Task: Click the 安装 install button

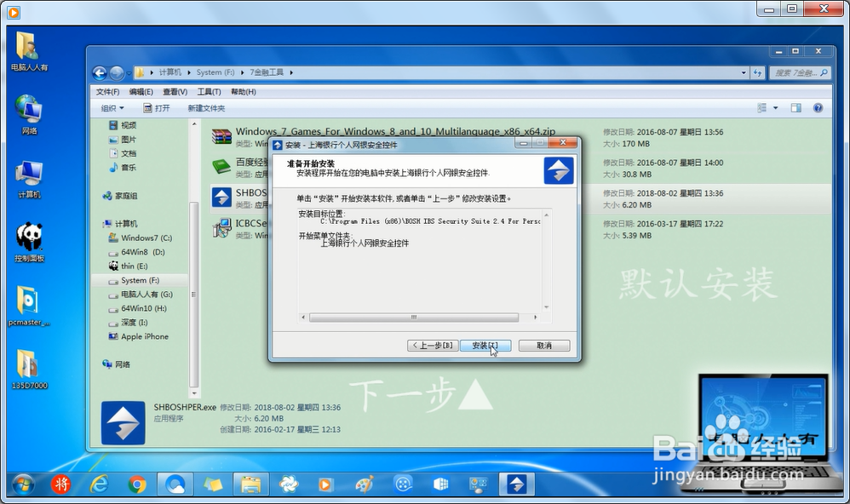Action: [485, 345]
